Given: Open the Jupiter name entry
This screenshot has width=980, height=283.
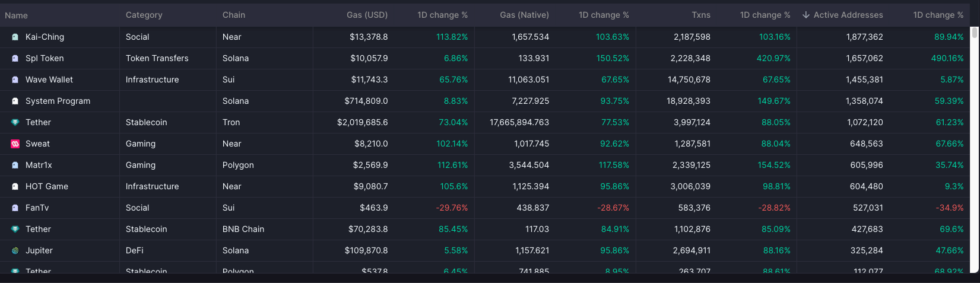Looking at the screenshot, I should (39, 250).
